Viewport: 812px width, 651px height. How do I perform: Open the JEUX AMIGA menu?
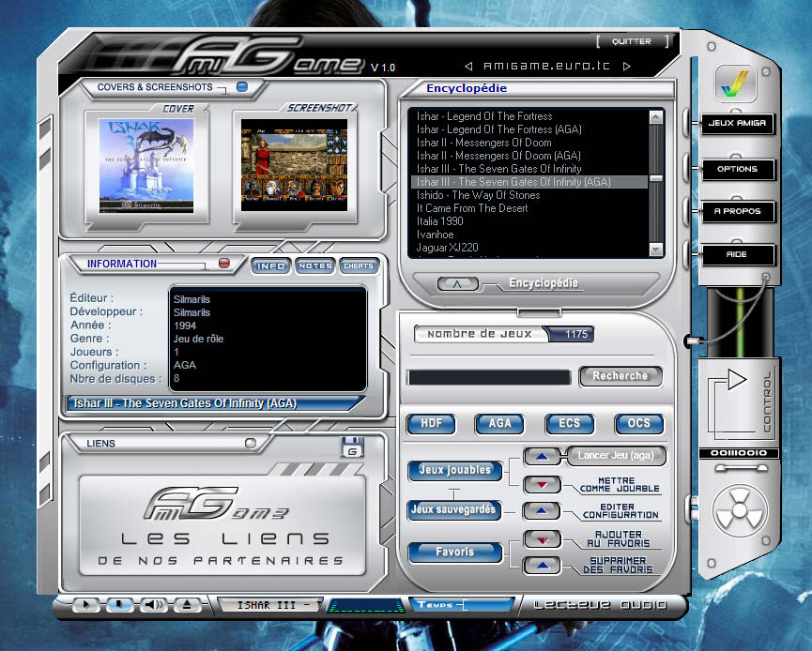pos(737,124)
